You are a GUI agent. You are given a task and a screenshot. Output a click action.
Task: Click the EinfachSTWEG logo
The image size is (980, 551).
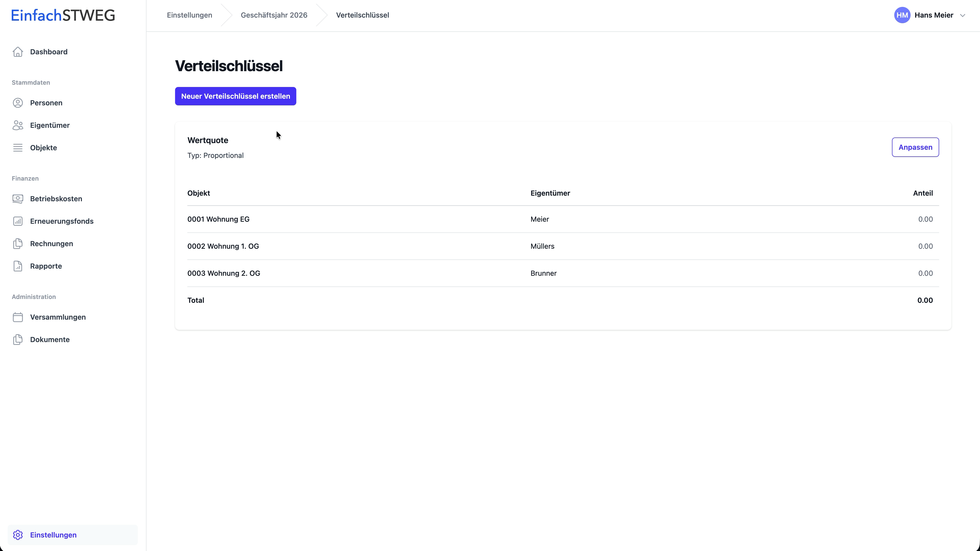pyautogui.click(x=63, y=15)
